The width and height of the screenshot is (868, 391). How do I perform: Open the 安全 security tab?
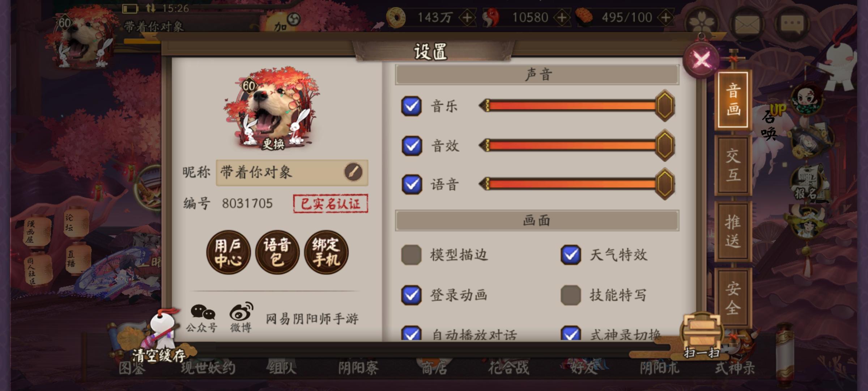click(733, 298)
